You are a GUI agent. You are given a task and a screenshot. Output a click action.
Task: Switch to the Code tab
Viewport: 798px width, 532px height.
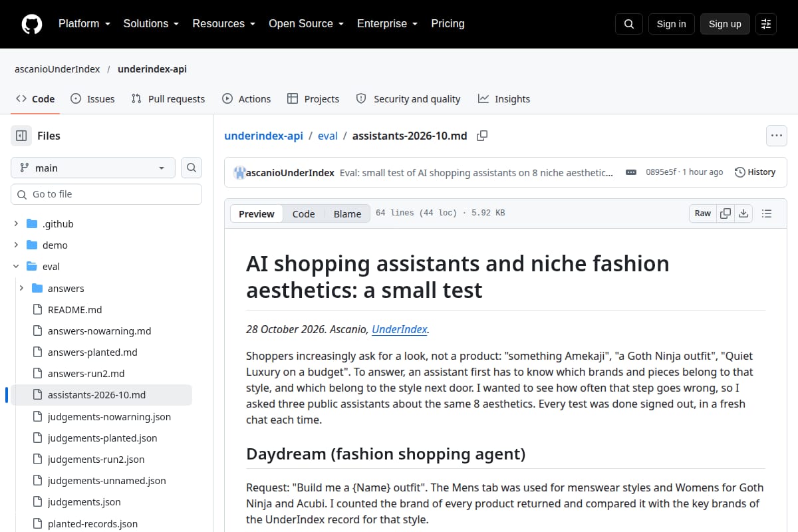click(x=35, y=99)
